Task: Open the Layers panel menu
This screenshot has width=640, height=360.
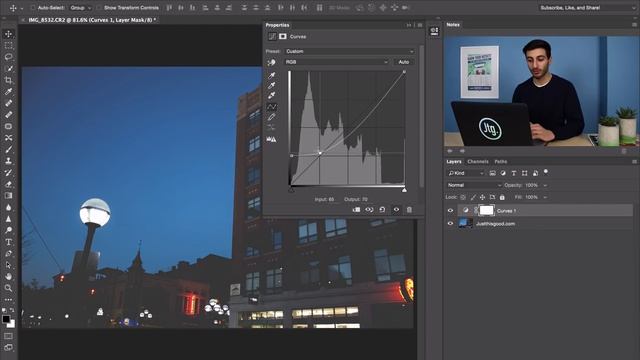Action: tap(634, 162)
